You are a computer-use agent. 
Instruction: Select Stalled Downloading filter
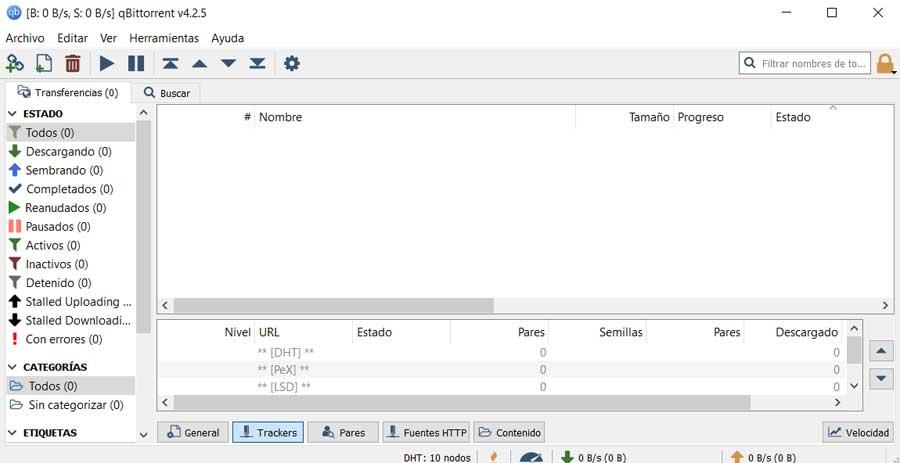pos(71,320)
